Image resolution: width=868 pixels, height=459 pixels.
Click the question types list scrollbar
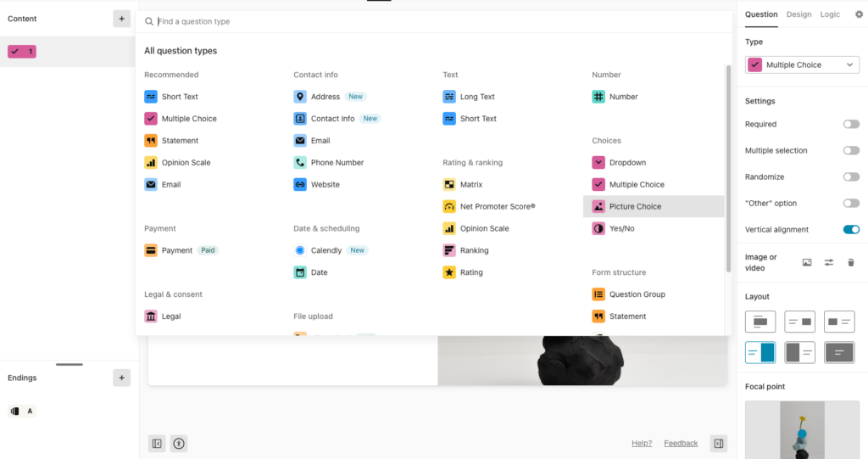click(728, 169)
